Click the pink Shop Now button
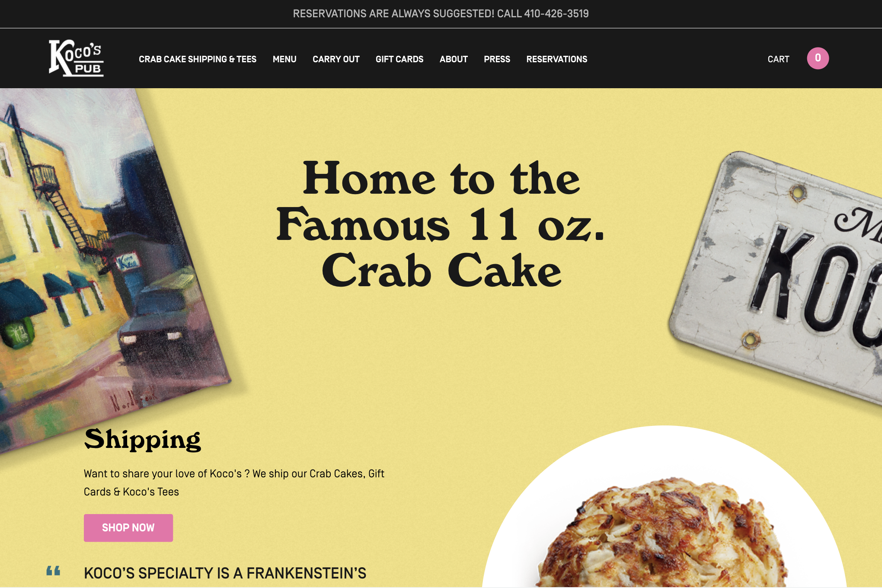The image size is (882, 588). pos(128,527)
